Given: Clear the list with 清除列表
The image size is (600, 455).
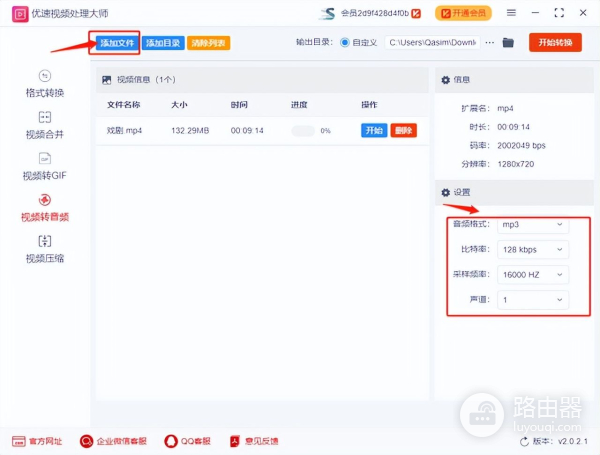Looking at the screenshot, I should (x=209, y=43).
